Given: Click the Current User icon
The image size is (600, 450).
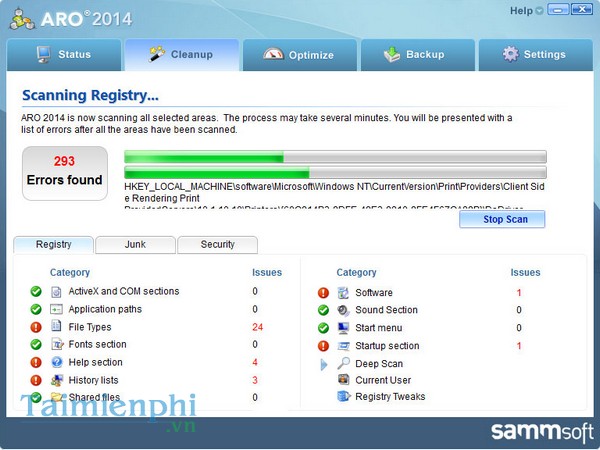Looking at the screenshot, I should (x=343, y=381).
